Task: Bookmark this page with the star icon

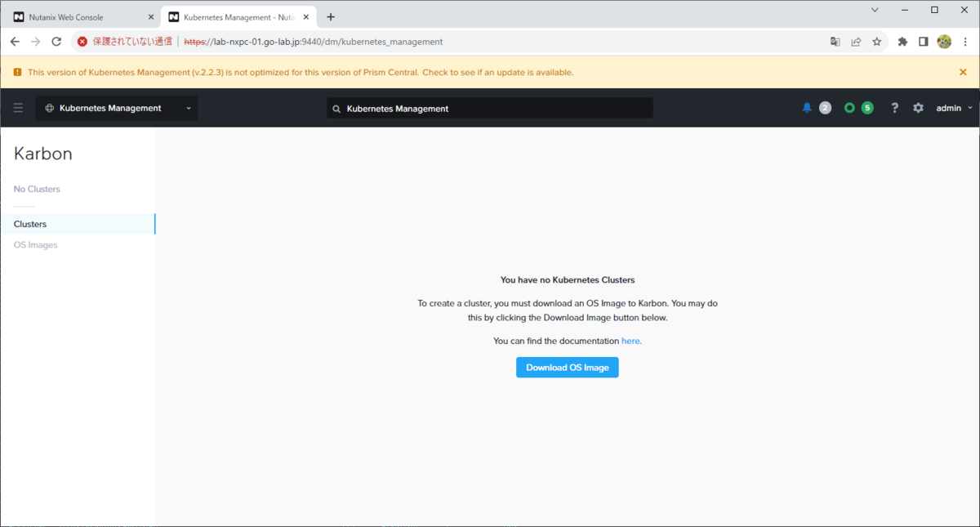Action: click(877, 42)
